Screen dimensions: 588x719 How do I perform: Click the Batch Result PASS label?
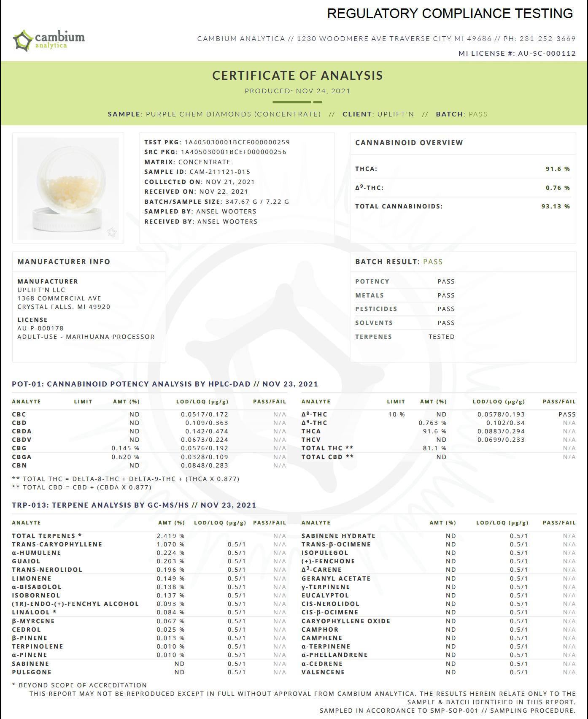[433, 262]
